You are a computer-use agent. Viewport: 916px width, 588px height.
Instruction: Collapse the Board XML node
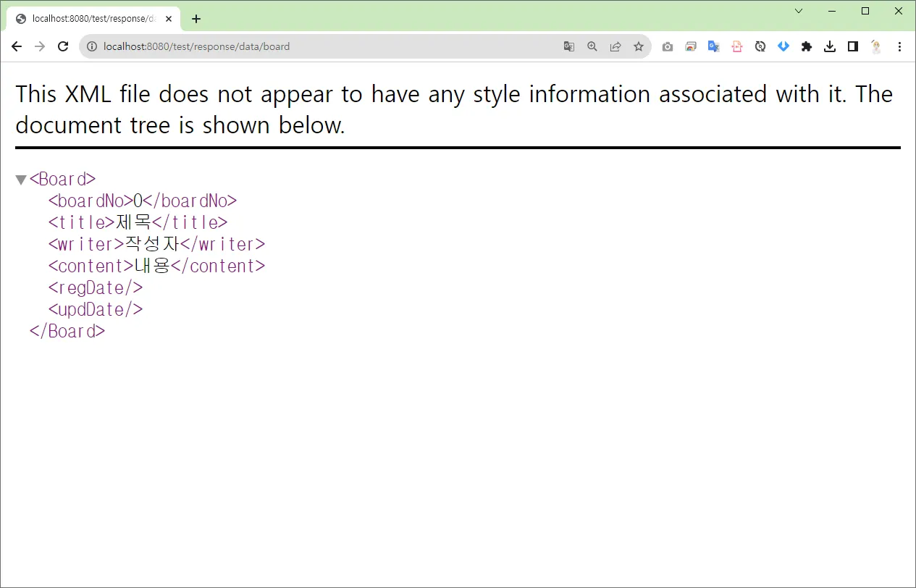[x=21, y=180]
